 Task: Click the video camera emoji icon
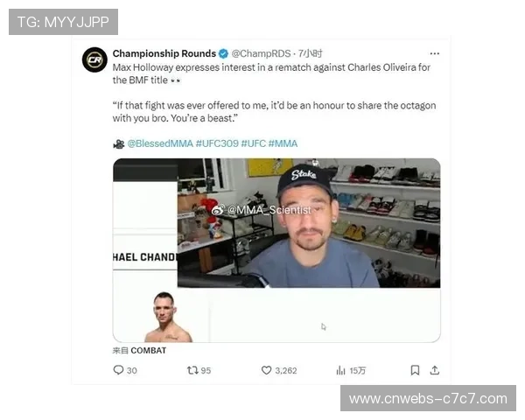118,144
